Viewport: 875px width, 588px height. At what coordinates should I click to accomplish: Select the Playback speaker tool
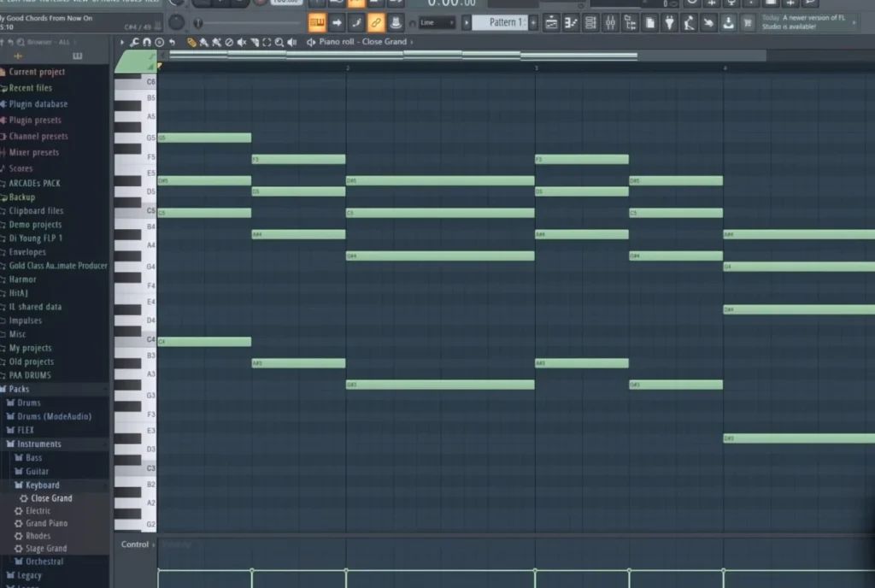[292, 42]
